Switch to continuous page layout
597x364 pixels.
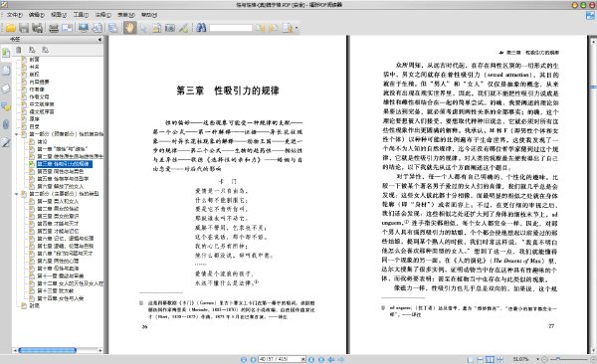(x=481, y=359)
